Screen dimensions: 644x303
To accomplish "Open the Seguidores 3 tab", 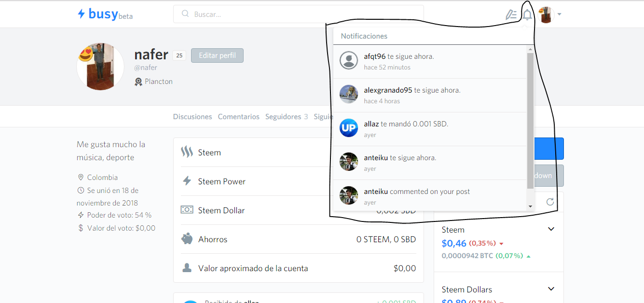I will (x=287, y=117).
